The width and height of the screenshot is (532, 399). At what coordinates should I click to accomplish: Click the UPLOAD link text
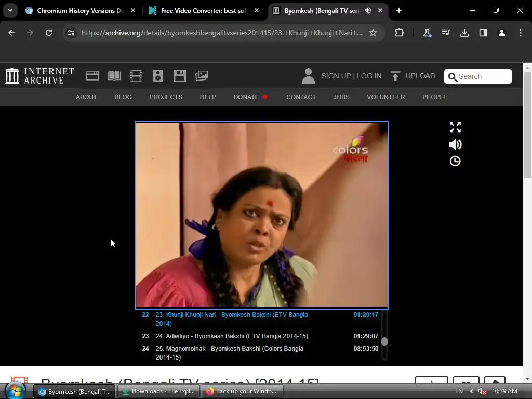tap(420, 76)
